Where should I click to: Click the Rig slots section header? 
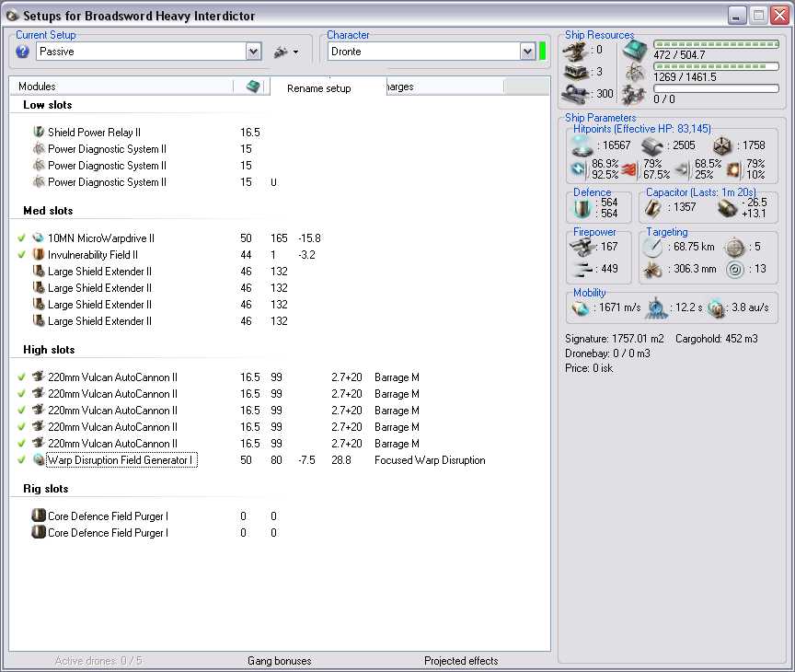[x=46, y=489]
